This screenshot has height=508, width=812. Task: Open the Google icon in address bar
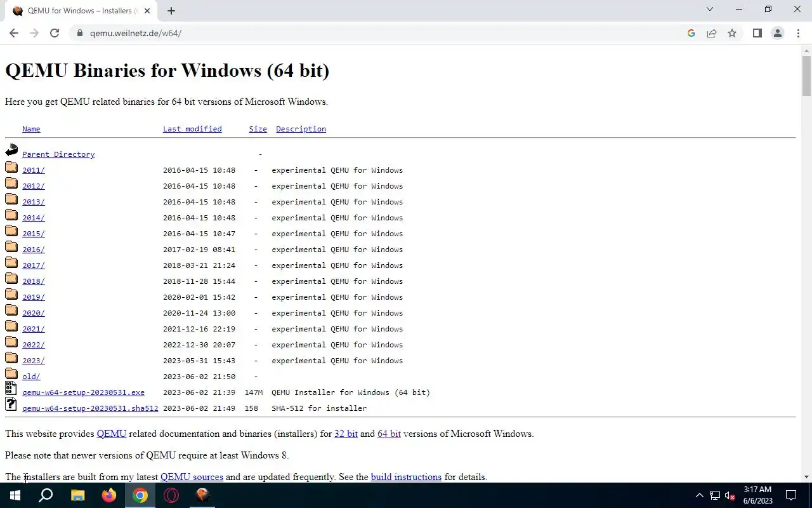click(x=691, y=33)
